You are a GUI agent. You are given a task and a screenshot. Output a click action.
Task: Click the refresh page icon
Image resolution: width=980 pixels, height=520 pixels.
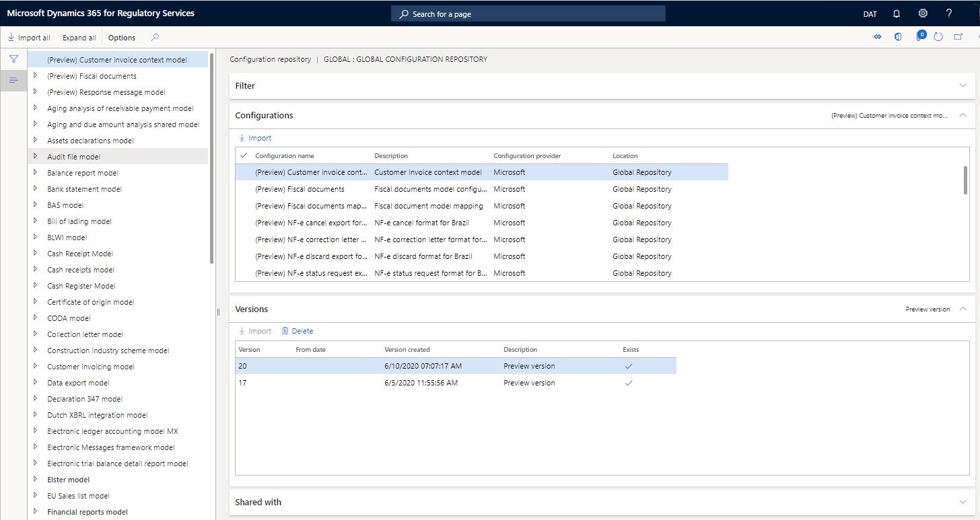point(940,37)
